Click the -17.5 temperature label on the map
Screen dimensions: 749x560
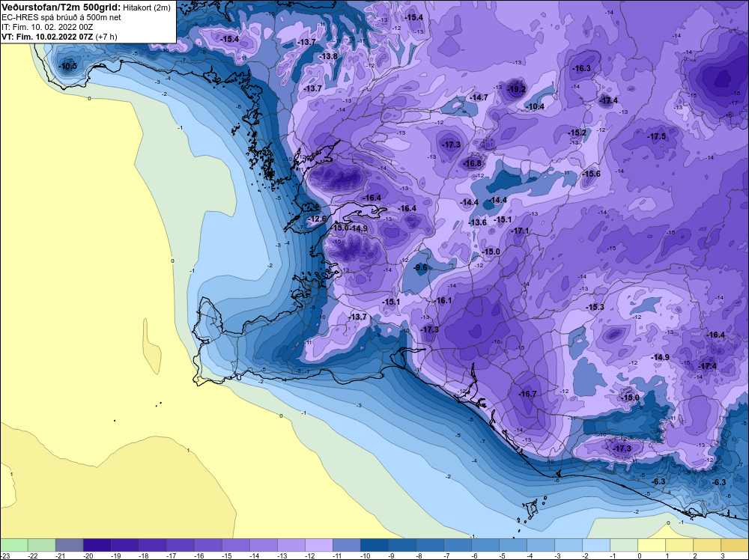point(656,136)
